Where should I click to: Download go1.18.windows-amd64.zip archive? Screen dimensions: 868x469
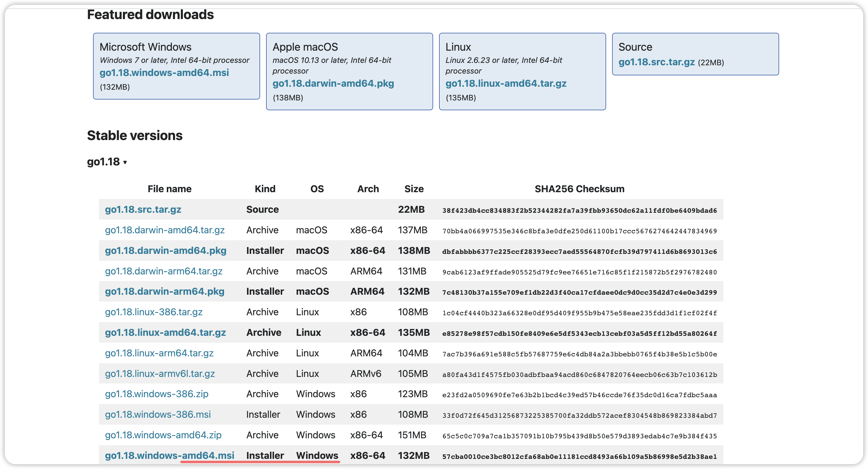(x=163, y=435)
